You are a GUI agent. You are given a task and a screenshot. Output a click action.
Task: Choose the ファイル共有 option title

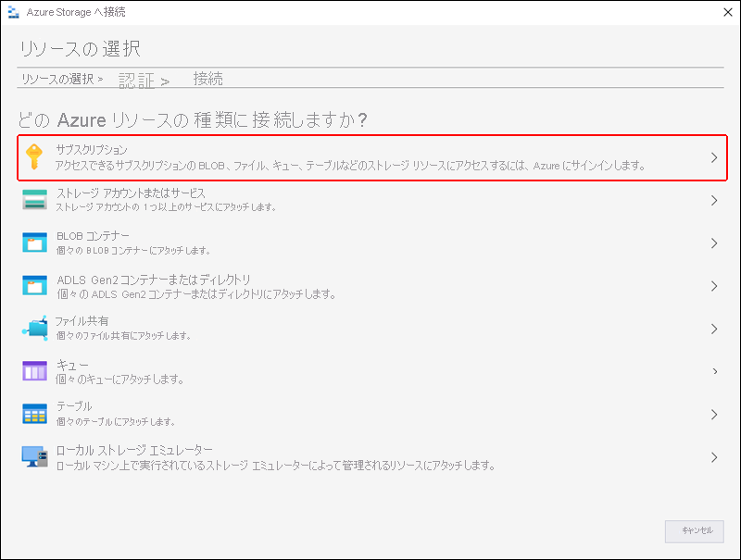pos(82,321)
